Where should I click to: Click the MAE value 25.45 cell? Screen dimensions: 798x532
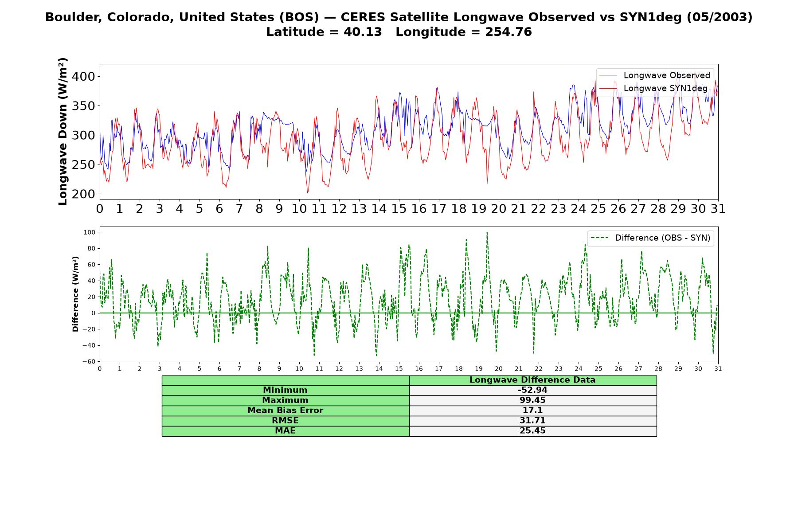pyautogui.click(x=532, y=431)
